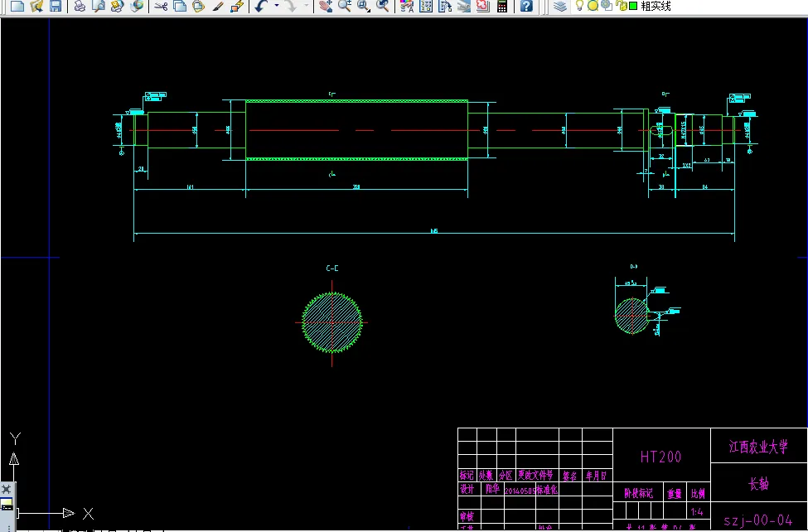Select the 1:4 scale value

[697, 512]
